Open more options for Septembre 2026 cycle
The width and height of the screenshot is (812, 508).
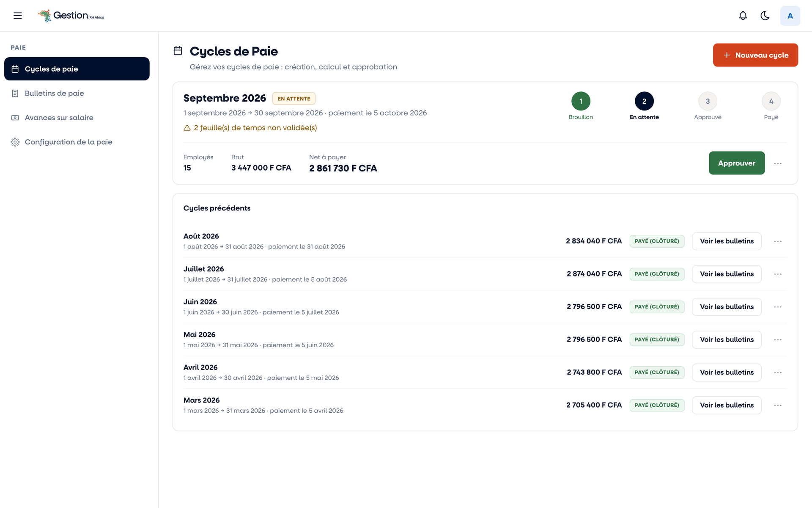[778, 163]
